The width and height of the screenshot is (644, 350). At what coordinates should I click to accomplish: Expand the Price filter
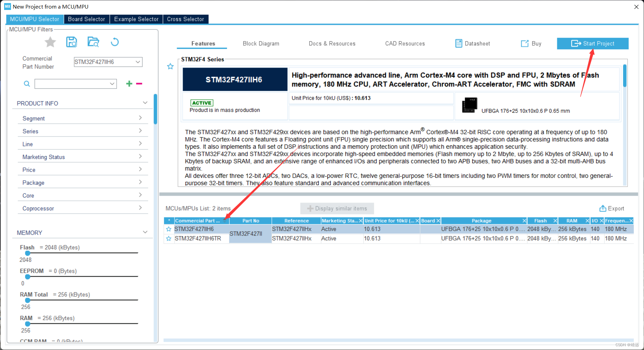coord(140,169)
